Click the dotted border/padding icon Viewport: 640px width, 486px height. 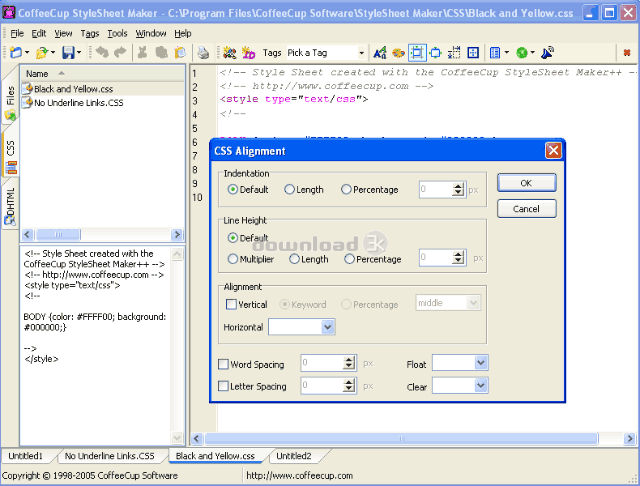tap(454, 53)
